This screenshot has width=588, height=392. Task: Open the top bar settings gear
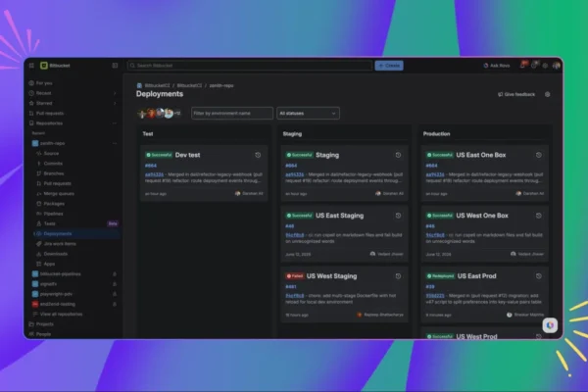point(545,66)
